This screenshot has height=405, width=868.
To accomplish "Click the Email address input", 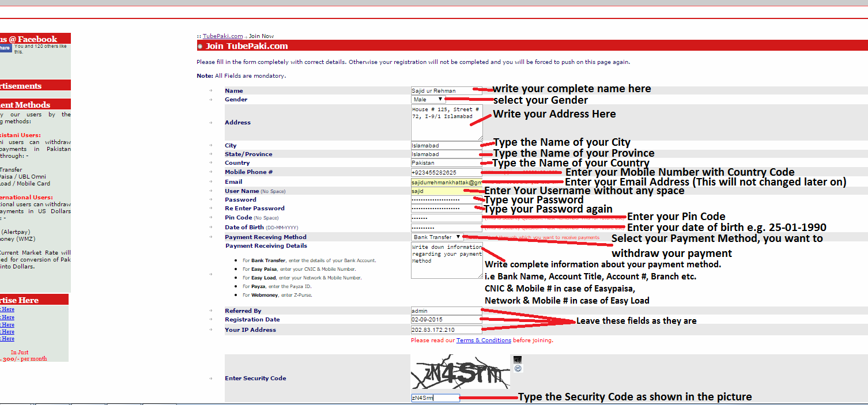I will tap(446, 182).
